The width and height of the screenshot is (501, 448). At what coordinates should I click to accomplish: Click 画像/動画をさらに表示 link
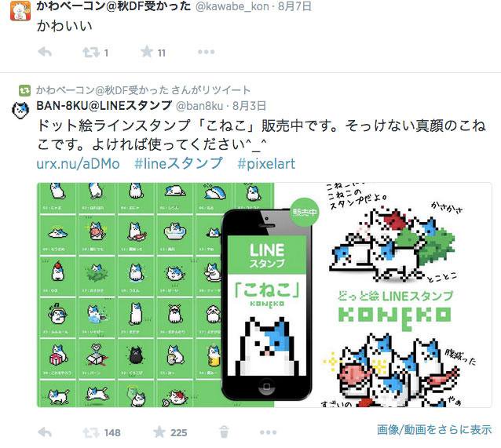[x=434, y=429]
